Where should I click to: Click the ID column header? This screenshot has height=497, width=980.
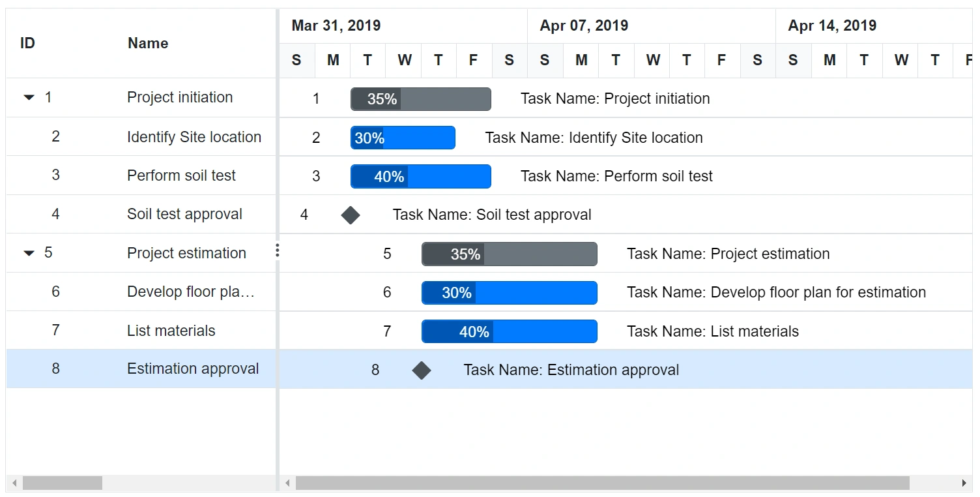[x=27, y=43]
